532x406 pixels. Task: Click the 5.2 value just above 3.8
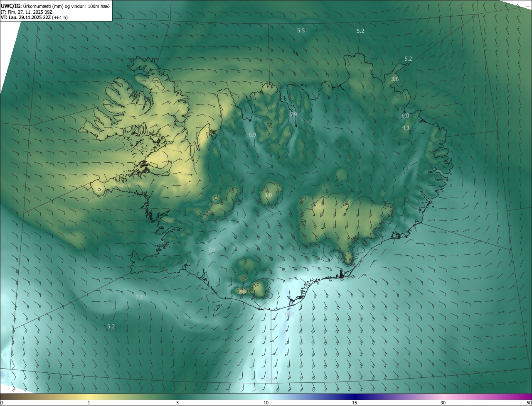pyautogui.click(x=408, y=59)
